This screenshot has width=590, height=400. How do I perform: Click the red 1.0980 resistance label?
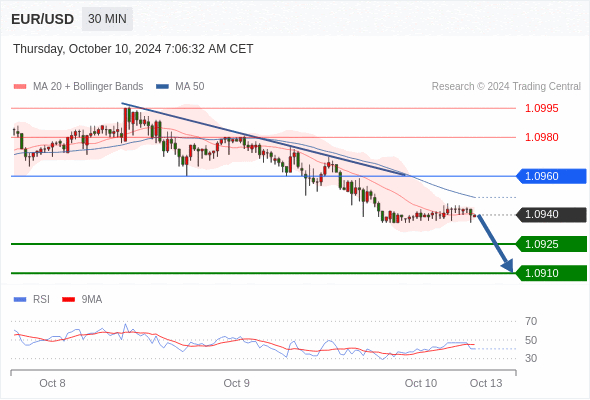(x=542, y=137)
